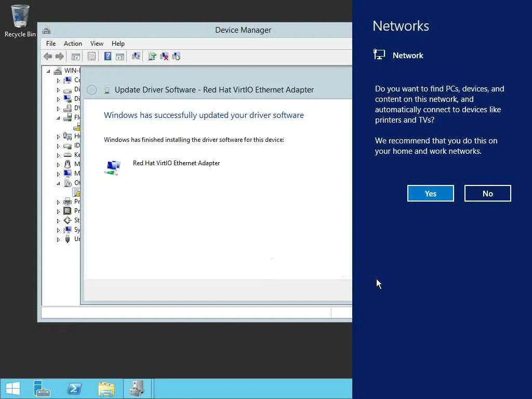Click Scan for hardware changes toolbar icon
532x399 pixels.
coord(136,56)
